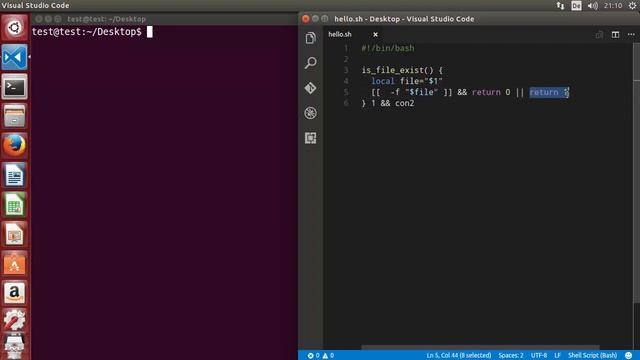Open the Extensions view

311,138
